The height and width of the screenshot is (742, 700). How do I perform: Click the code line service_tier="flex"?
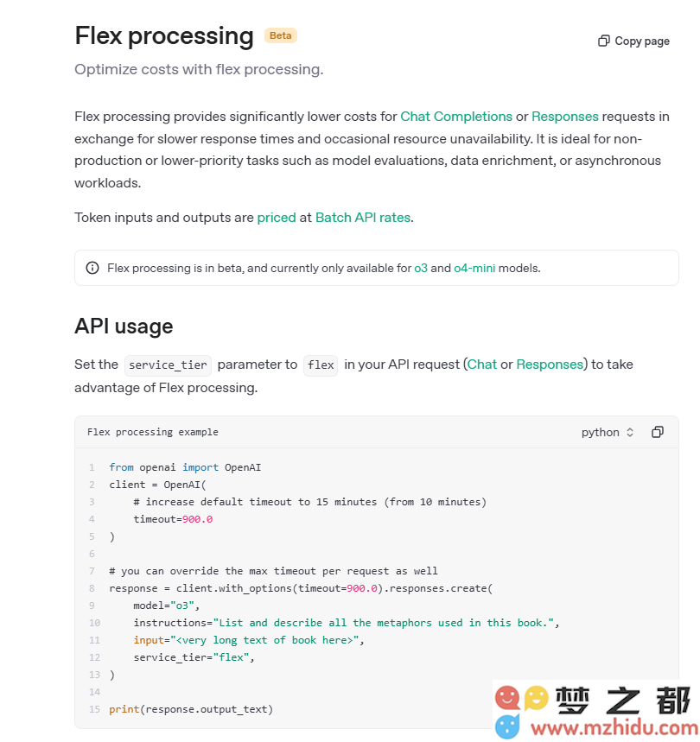coord(194,657)
